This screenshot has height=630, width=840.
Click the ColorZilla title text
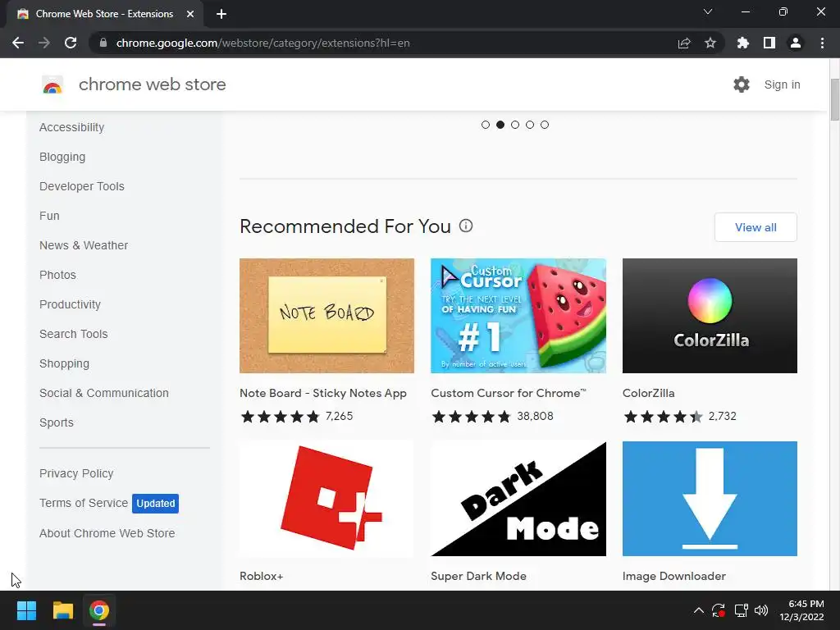click(x=648, y=393)
